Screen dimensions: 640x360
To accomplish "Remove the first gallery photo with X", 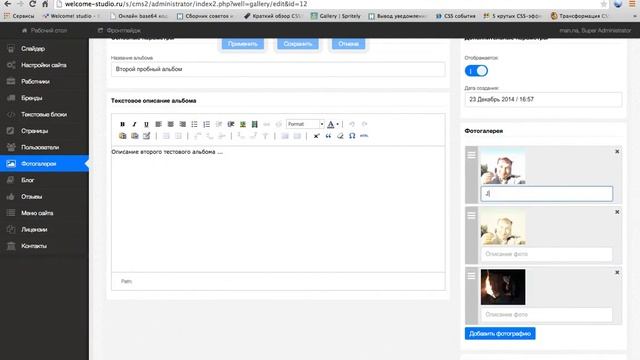I will tap(617, 151).
